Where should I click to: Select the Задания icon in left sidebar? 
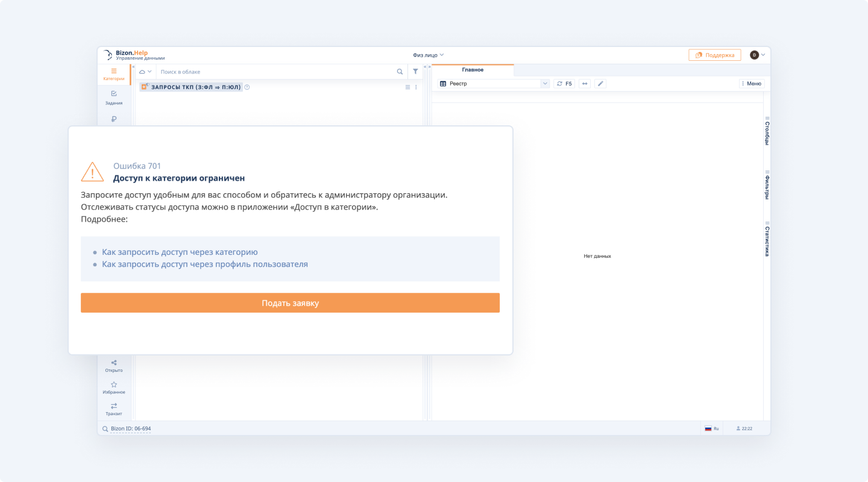pos(113,95)
